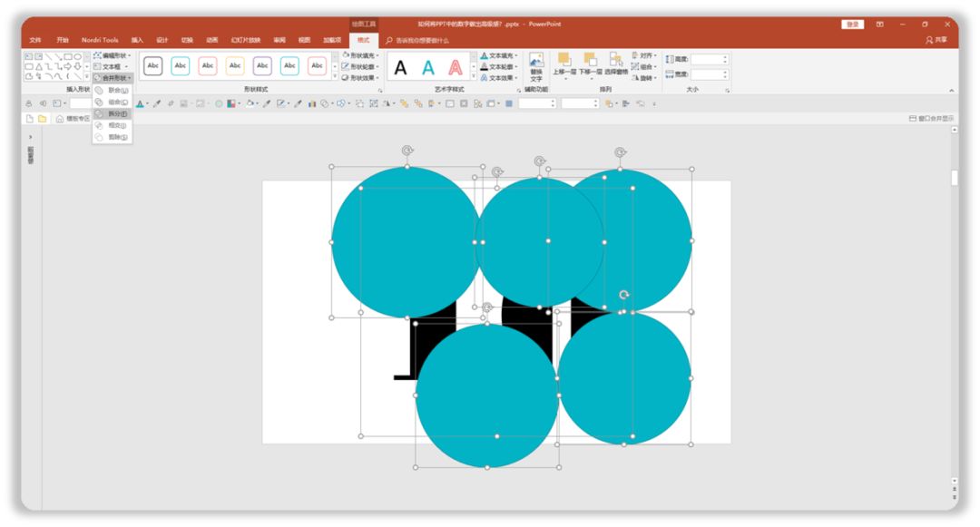
Task: Open the 文本框 (Text Box) dropdown
Action: (x=112, y=67)
